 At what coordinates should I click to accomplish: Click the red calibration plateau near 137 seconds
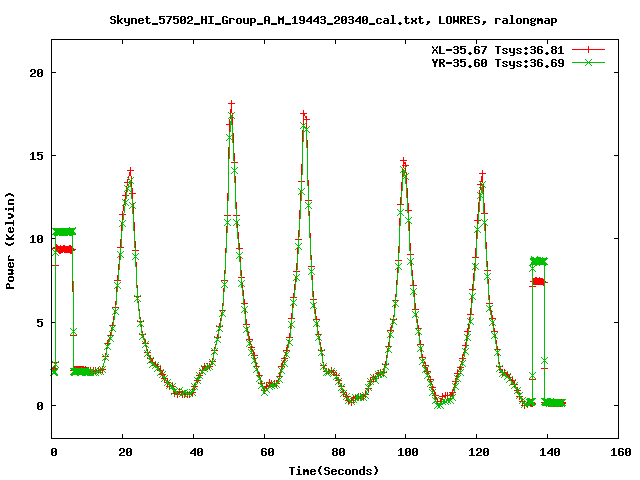[x=538, y=281]
